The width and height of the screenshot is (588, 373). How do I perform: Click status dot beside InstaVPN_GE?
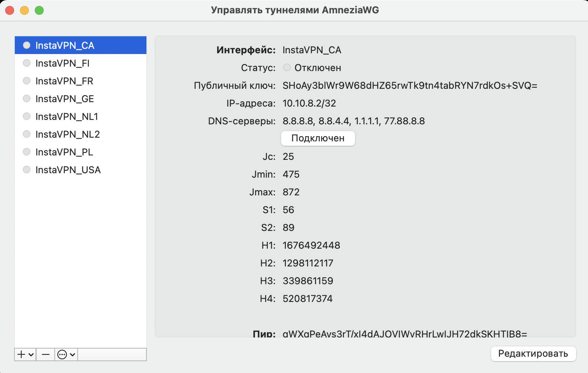pyautogui.click(x=27, y=98)
